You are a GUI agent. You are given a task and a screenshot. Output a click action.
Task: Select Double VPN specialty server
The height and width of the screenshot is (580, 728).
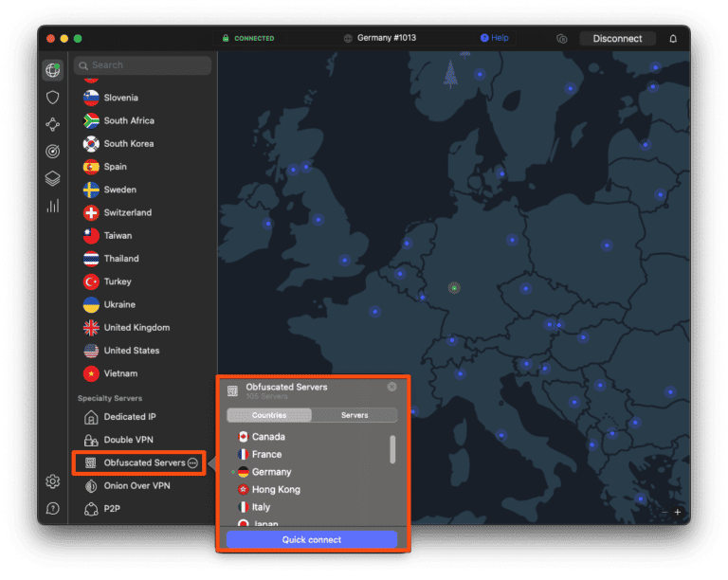point(128,440)
